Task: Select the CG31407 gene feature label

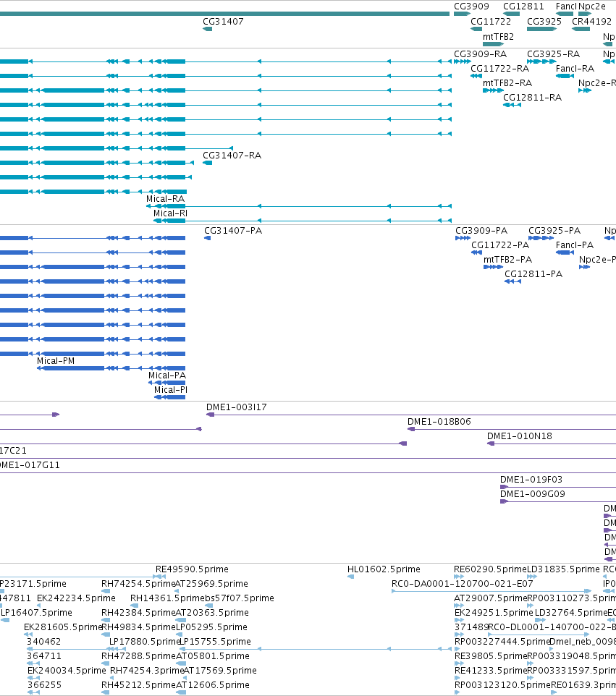Action: (x=223, y=21)
